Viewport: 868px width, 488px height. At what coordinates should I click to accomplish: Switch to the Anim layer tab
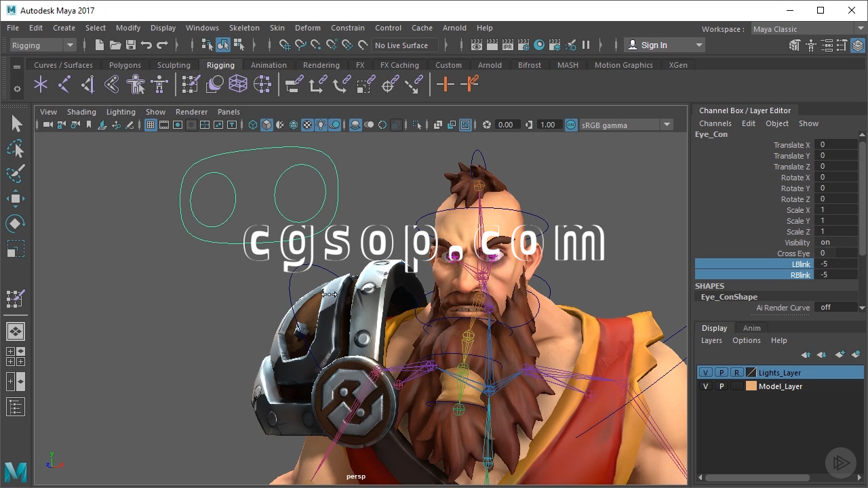coord(752,328)
